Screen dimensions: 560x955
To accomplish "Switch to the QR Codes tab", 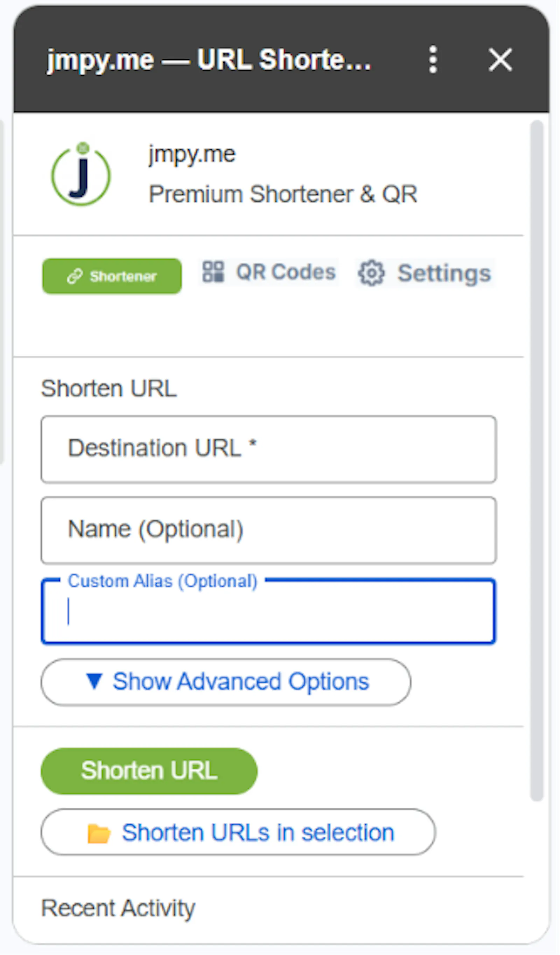I will (269, 272).
